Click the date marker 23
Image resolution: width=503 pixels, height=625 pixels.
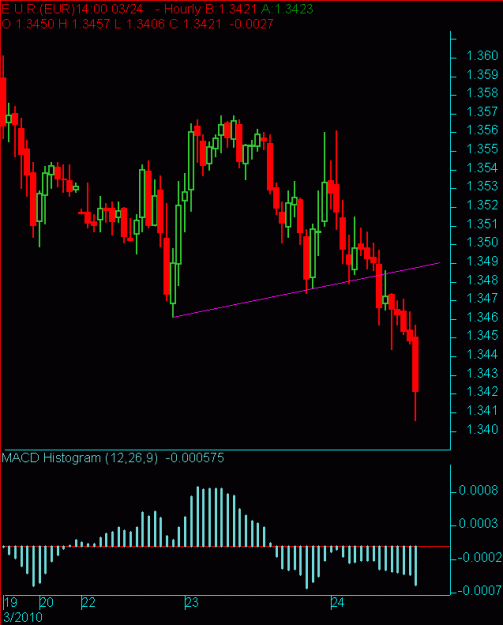192,602
